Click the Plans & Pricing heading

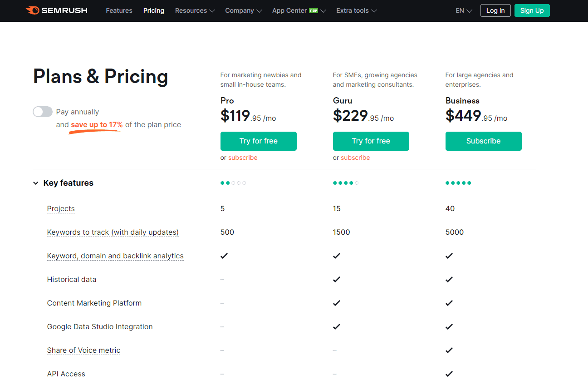(x=101, y=76)
